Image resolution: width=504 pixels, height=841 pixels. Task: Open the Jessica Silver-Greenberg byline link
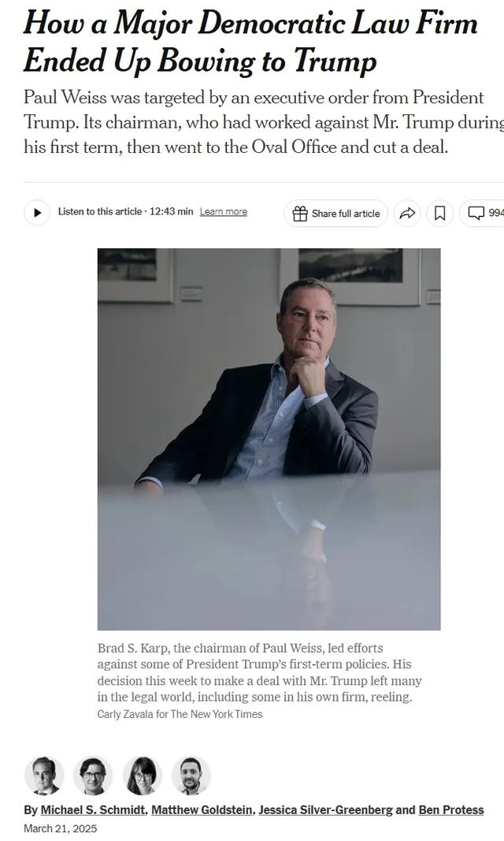[x=326, y=810]
